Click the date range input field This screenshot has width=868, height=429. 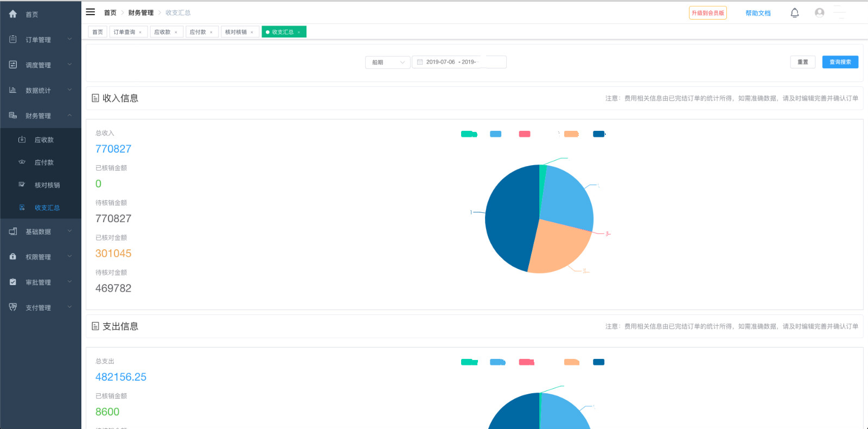coord(459,62)
